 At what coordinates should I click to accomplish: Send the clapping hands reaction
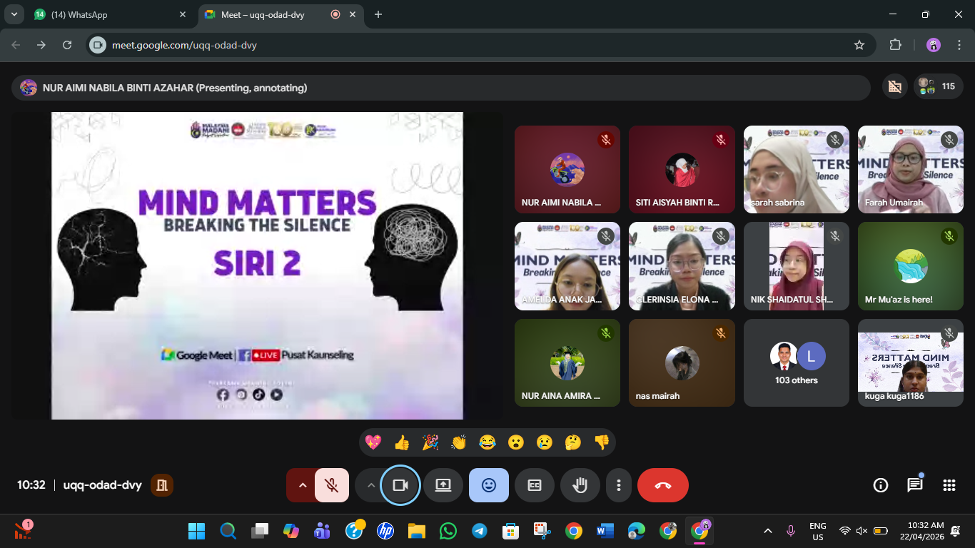coord(459,442)
